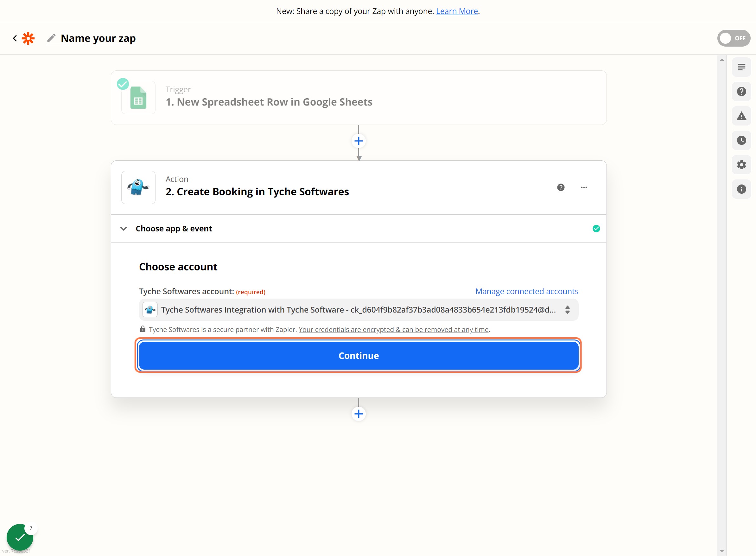The image size is (756, 556).
Task: Open the green checkmark progress badge
Action: click(x=20, y=537)
